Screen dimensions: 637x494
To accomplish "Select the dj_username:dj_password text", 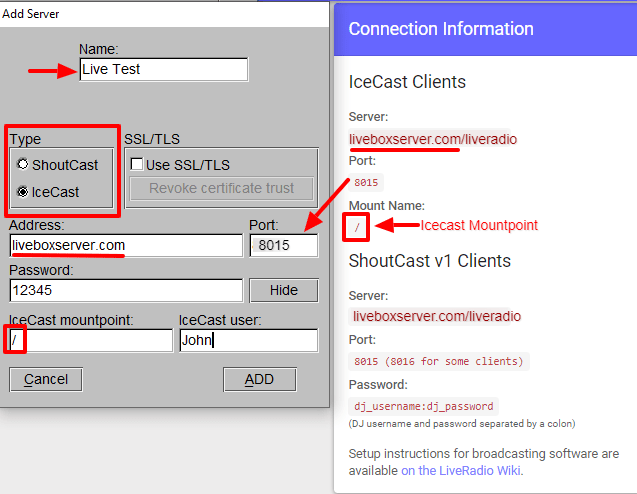I will 424,406.
